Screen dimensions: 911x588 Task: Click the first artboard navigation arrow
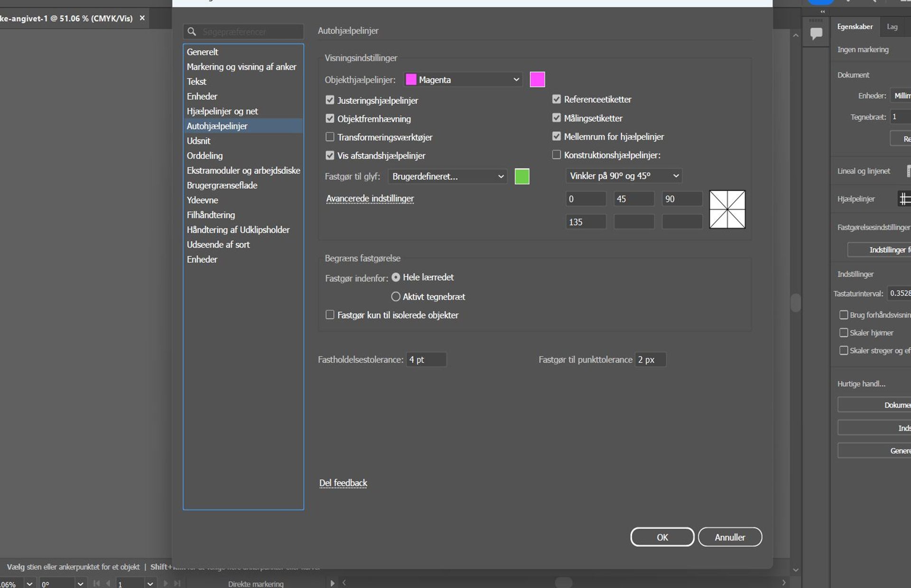[x=97, y=583]
